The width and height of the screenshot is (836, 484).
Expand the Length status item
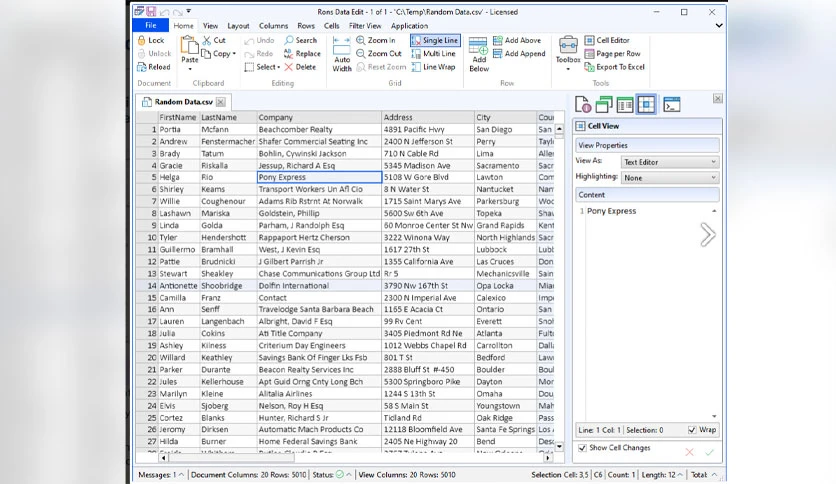(680, 474)
